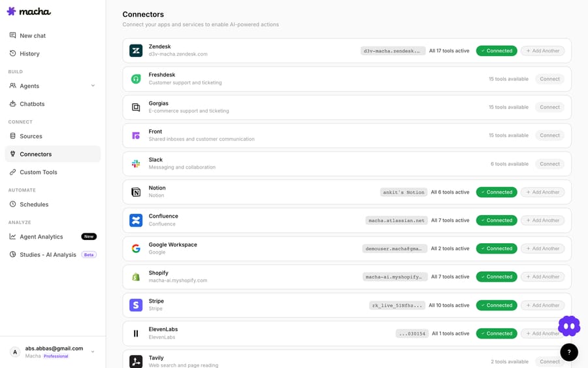The width and height of the screenshot is (588, 368).
Task: Click the Slack logo icon
Action: (x=136, y=163)
